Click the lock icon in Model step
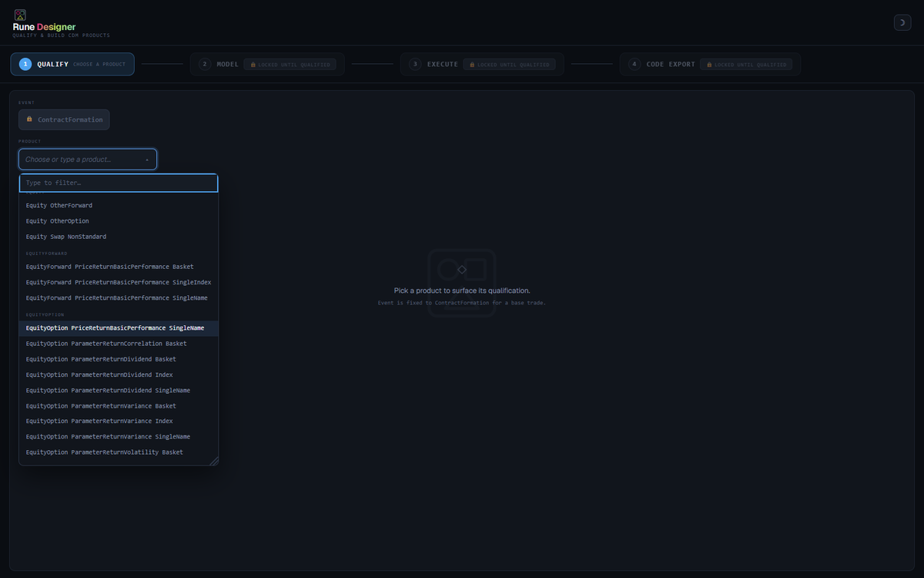 pyautogui.click(x=253, y=65)
